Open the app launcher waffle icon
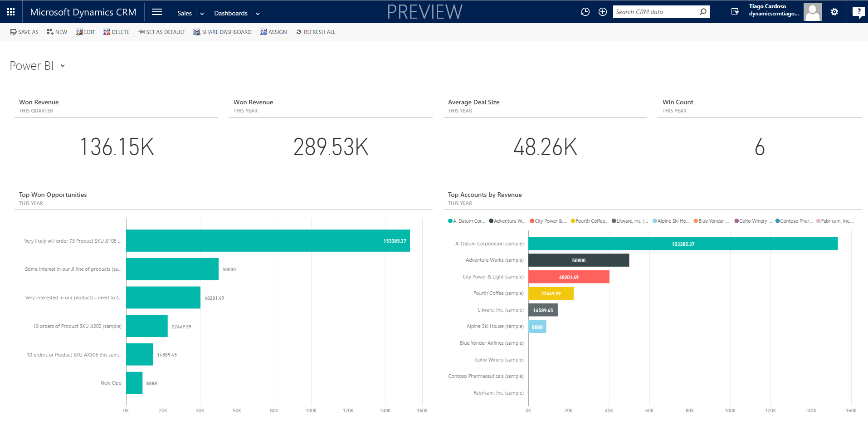The width and height of the screenshot is (868, 430). point(11,12)
